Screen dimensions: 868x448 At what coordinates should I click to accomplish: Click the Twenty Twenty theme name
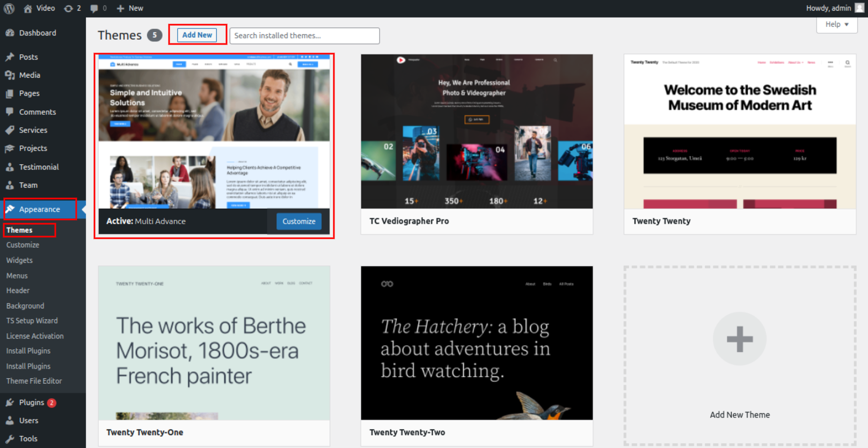[661, 221]
